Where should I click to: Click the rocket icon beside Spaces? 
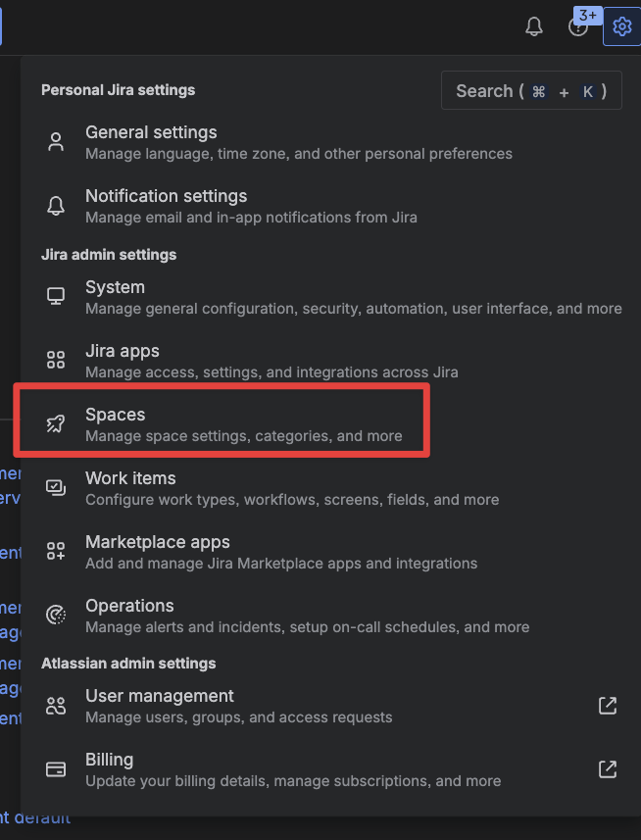pyautogui.click(x=56, y=423)
